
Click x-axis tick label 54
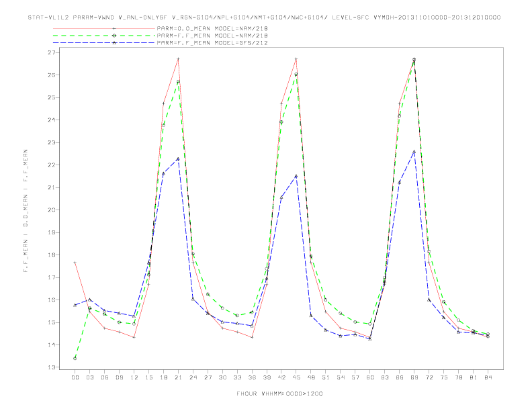pyautogui.click(x=341, y=377)
